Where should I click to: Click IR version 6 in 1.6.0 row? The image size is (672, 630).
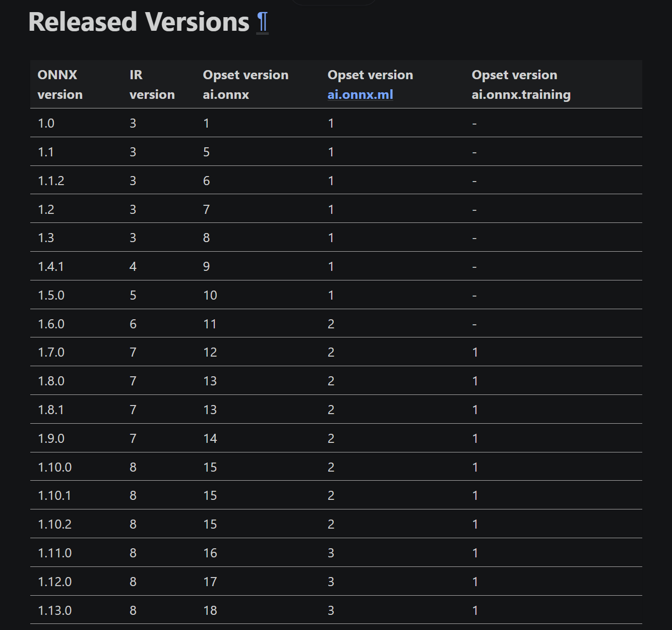point(133,324)
